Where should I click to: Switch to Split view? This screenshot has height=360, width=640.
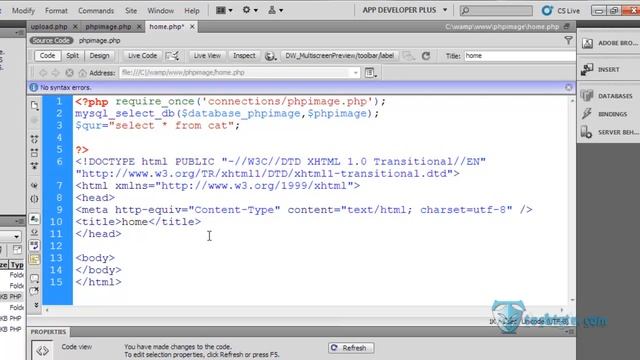[x=72, y=56]
